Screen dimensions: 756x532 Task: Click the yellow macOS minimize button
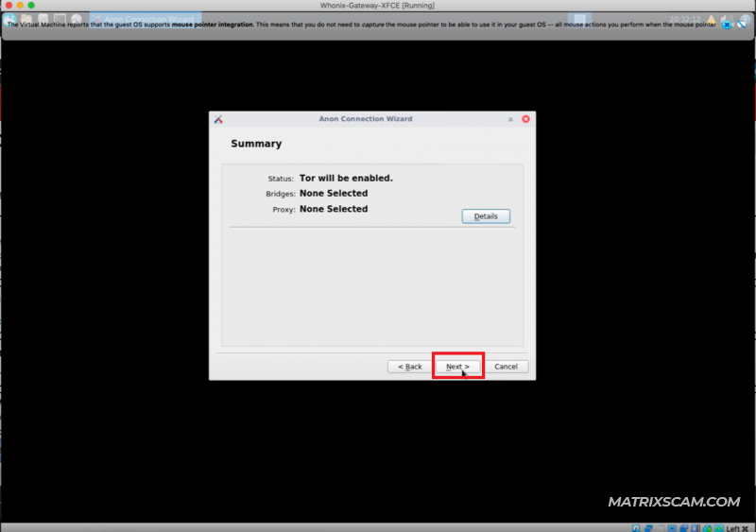[20, 6]
